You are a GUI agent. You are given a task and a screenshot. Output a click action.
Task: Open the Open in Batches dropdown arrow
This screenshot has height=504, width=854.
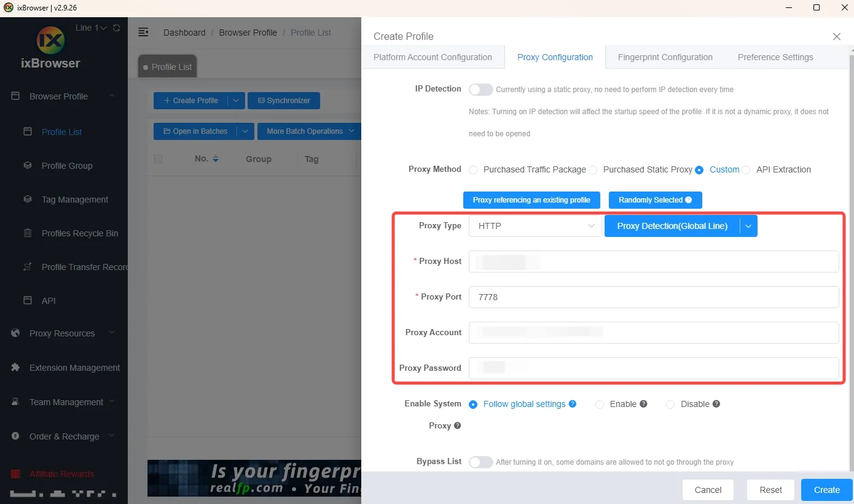point(245,131)
